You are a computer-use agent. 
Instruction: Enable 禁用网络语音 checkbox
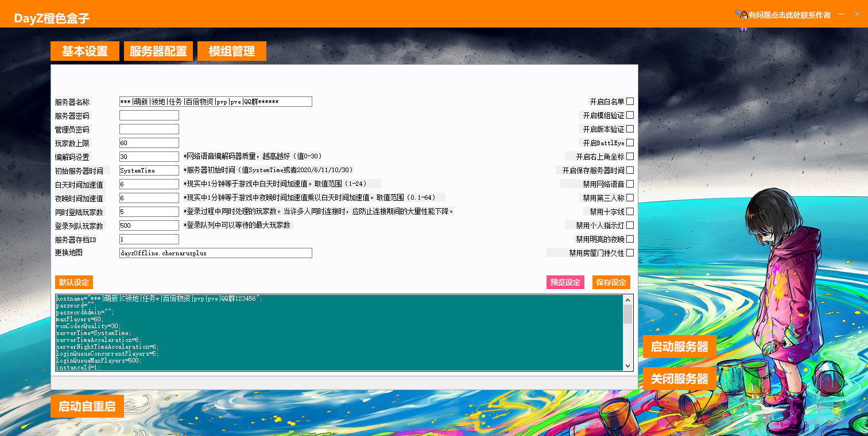pos(630,184)
